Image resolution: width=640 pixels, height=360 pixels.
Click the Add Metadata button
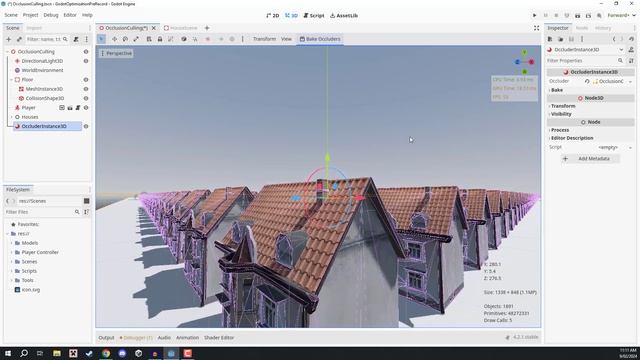point(590,158)
